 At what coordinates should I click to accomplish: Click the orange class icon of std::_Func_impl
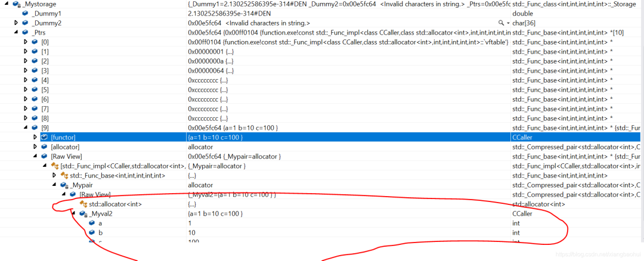coord(55,166)
